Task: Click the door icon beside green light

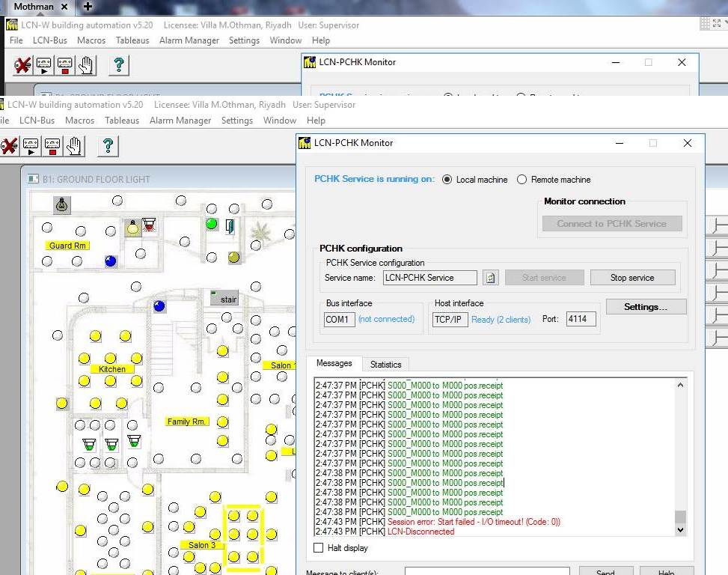Action: 230,225
